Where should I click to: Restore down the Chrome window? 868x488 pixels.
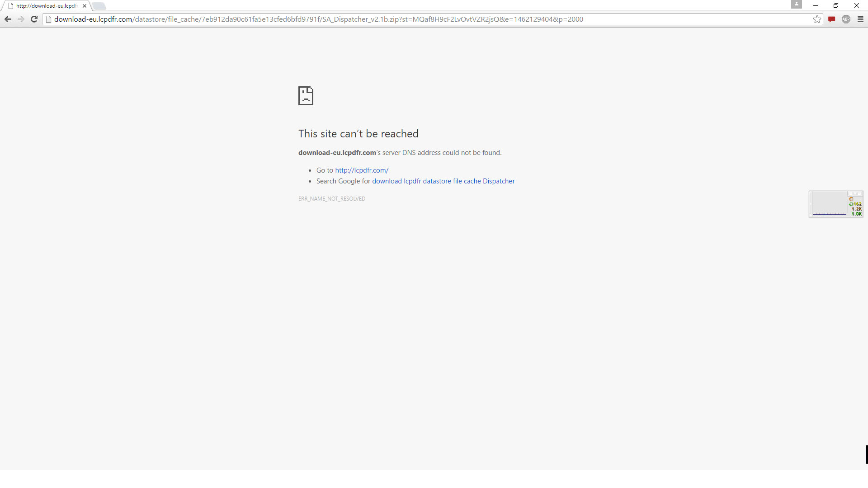click(836, 5)
